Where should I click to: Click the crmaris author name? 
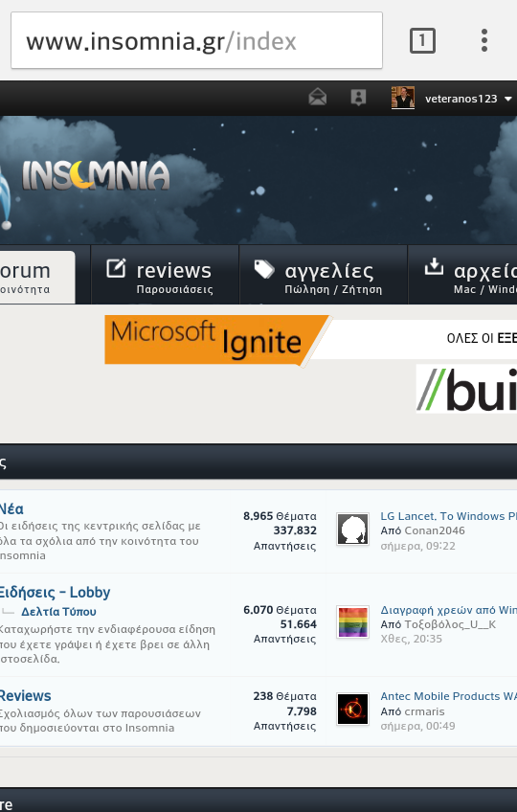(x=424, y=711)
